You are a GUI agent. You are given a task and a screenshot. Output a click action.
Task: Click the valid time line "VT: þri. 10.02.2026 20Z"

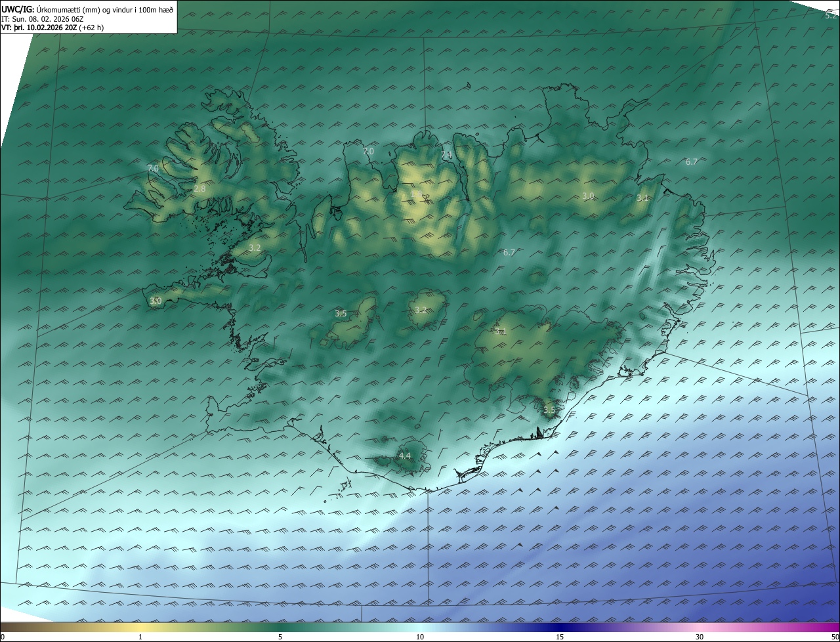tap(39, 28)
